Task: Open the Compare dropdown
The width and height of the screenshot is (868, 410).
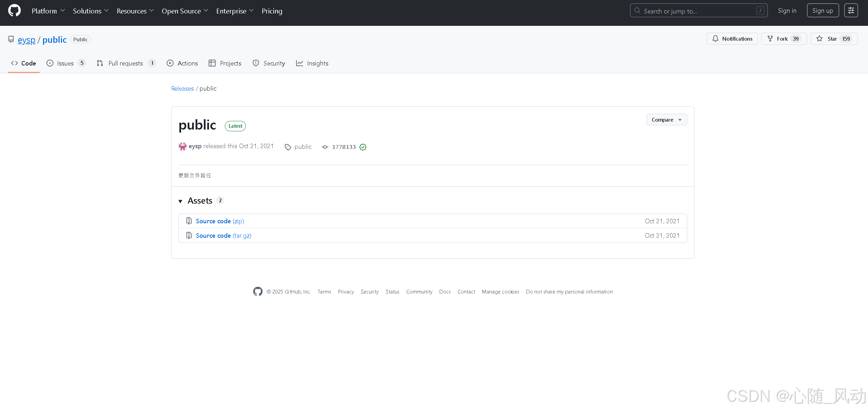Action: click(x=666, y=120)
